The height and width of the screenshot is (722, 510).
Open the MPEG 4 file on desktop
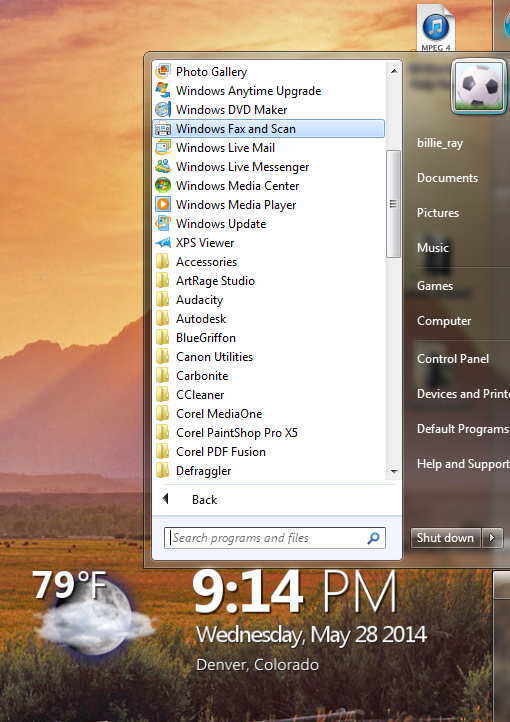point(435,28)
